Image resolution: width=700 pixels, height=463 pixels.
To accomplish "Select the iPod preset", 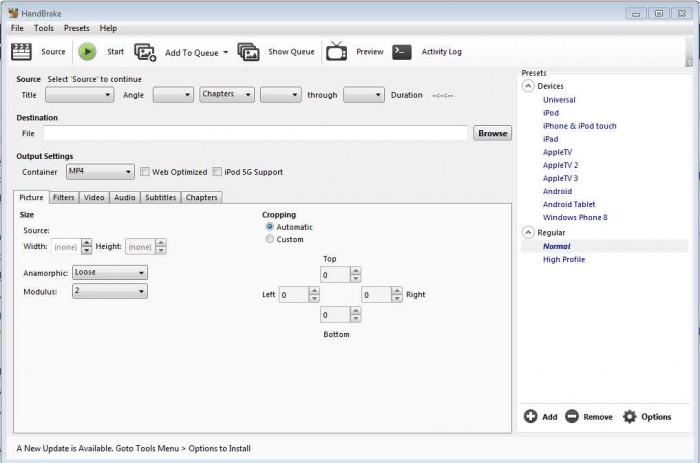I will click(x=551, y=113).
